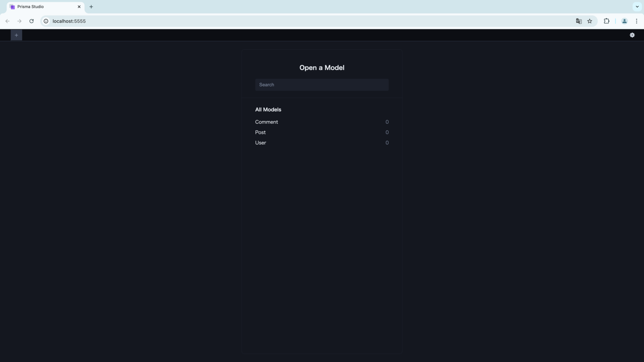Go forward in browser history

[x=19, y=21]
